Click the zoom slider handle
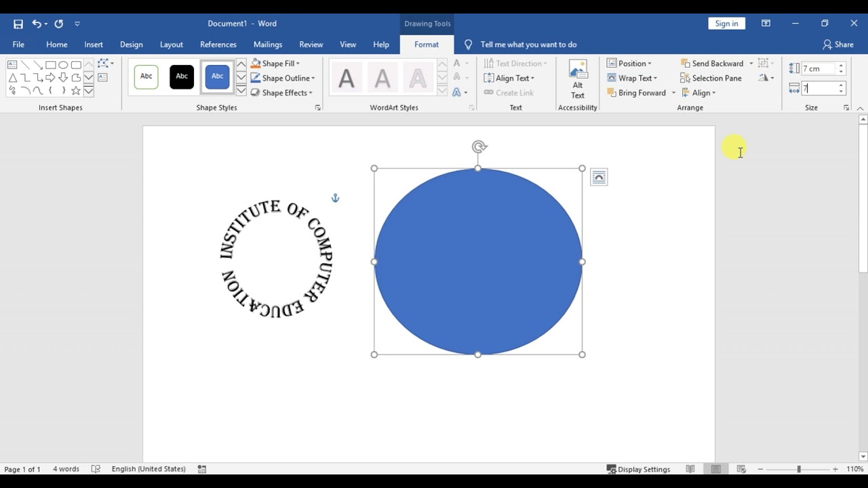Viewport: 868px width, 488px height. (799, 469)
